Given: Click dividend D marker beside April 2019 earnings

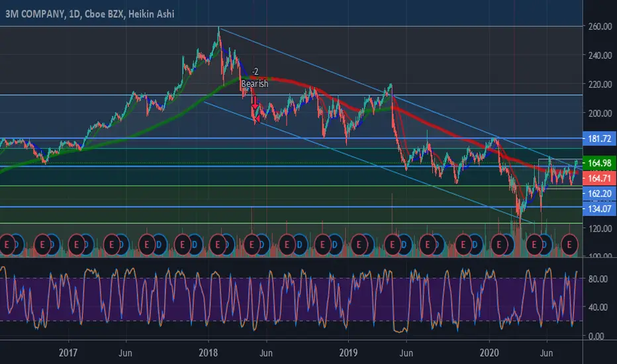Looking at the screenshot, I should tap(404, 245).
